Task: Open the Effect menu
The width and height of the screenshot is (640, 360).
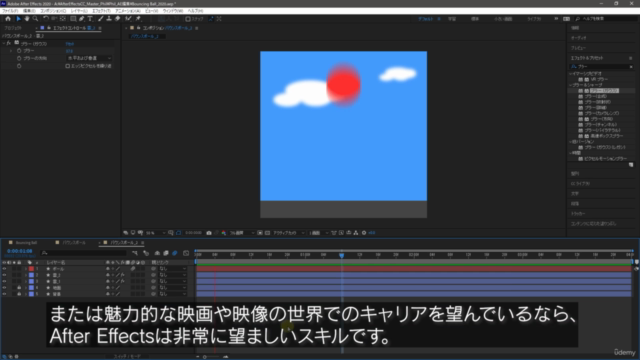Action: 101,11
